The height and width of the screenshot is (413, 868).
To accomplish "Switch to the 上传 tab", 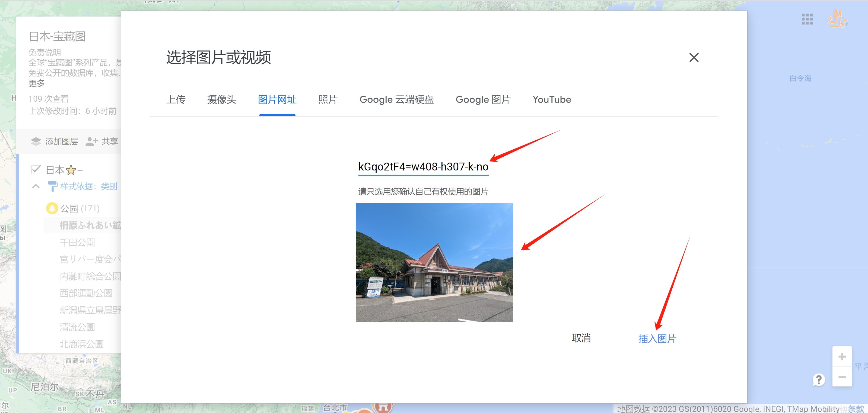I will click(x=176, y=100).
